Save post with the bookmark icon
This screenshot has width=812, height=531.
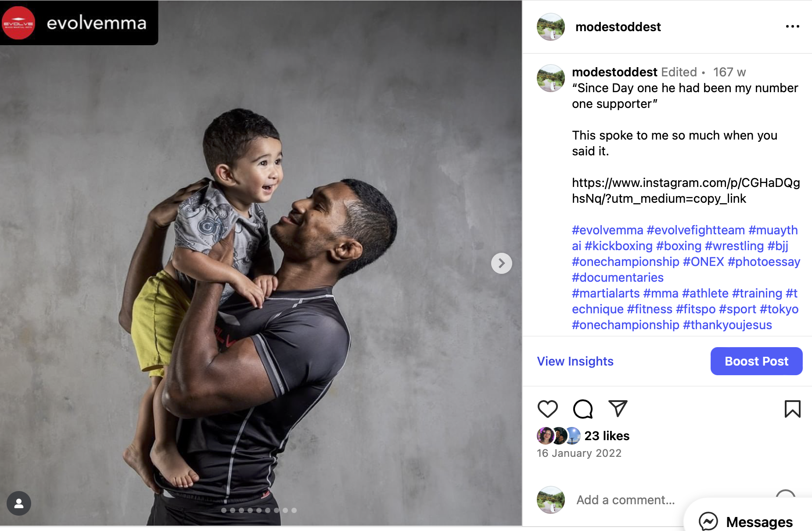pyautogui.click(x=792, y=409)
